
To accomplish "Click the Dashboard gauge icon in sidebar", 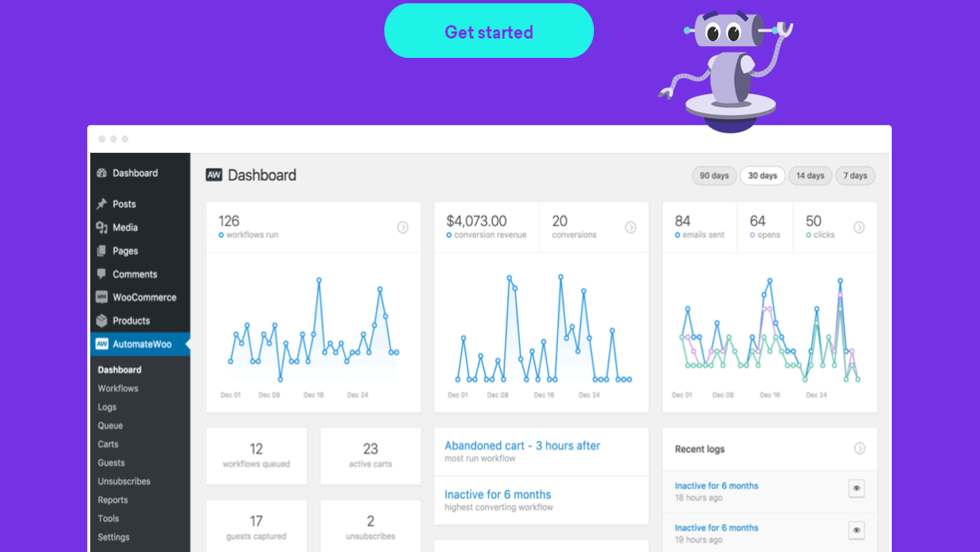I will tap(102, 173).
